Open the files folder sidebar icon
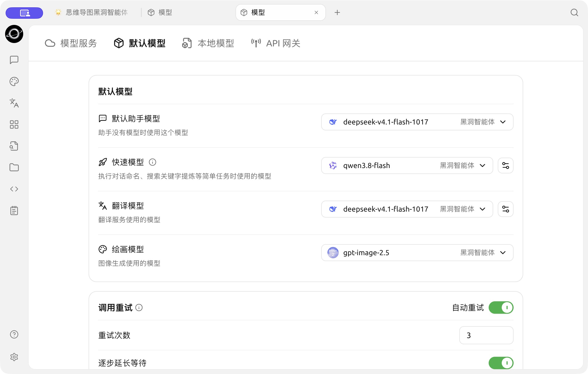This screenshot has height=374, width=588. [14, 167]
